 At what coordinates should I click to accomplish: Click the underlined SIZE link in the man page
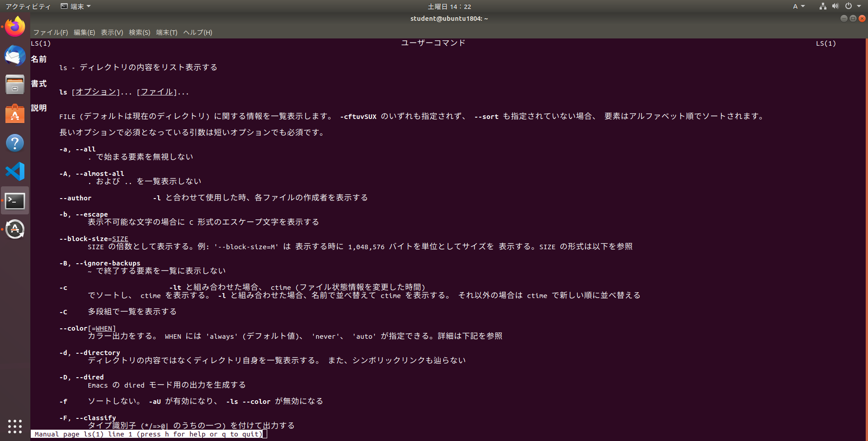click(120, 238)
